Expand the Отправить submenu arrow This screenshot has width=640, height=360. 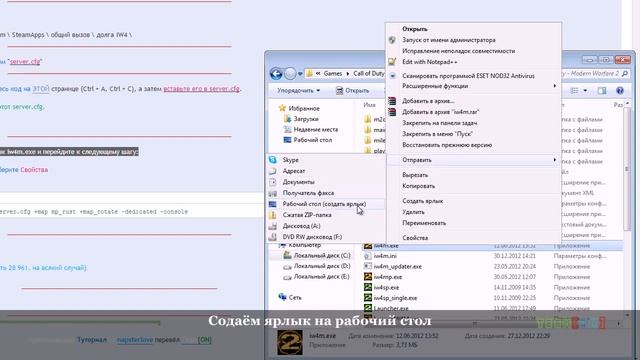pyautogui.click(x=554, y=160)
